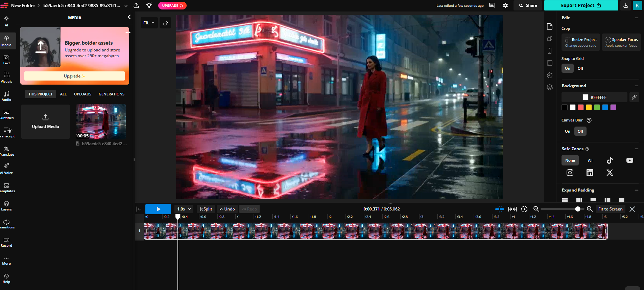This screenshot has width=644, height=290.
Task: Open the Audio tool in sidebar
Action: [x=6, y=96]
